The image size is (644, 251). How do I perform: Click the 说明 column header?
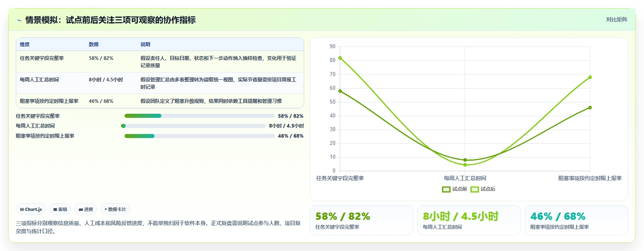point(145,45)
